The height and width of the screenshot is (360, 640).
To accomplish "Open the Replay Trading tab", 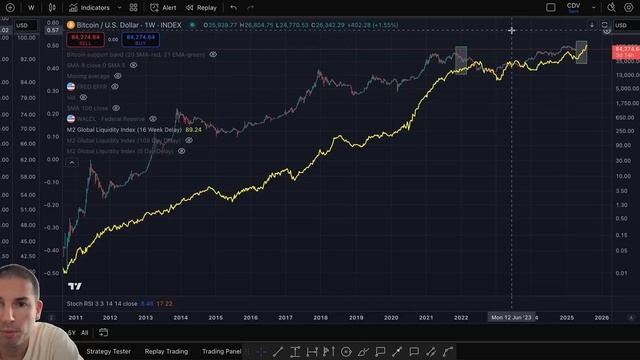I will [166, 351].
